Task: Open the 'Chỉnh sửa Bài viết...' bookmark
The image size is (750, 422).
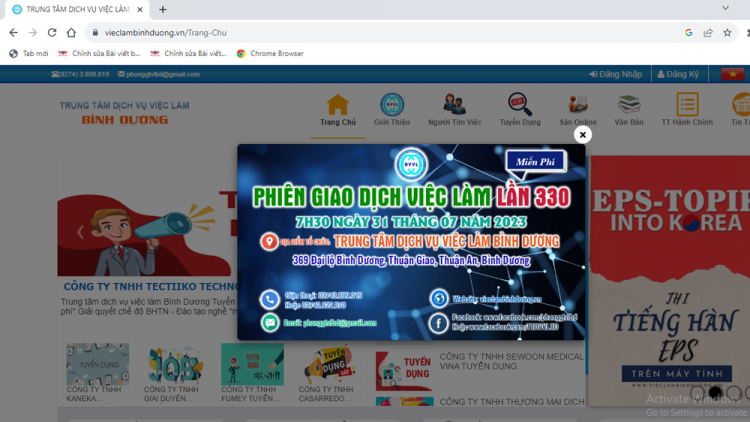Action: (188, 54)
